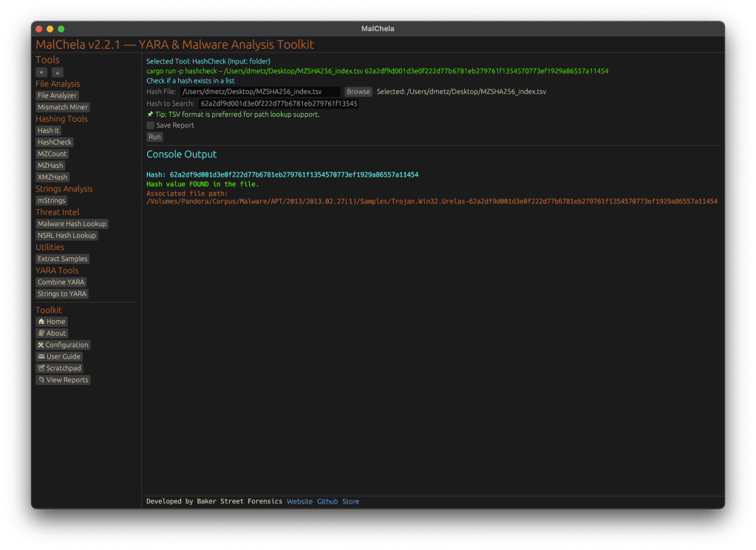Select the Malware Hash Lookup tool
Screen dimensions: 756x550
click(72, 224)
